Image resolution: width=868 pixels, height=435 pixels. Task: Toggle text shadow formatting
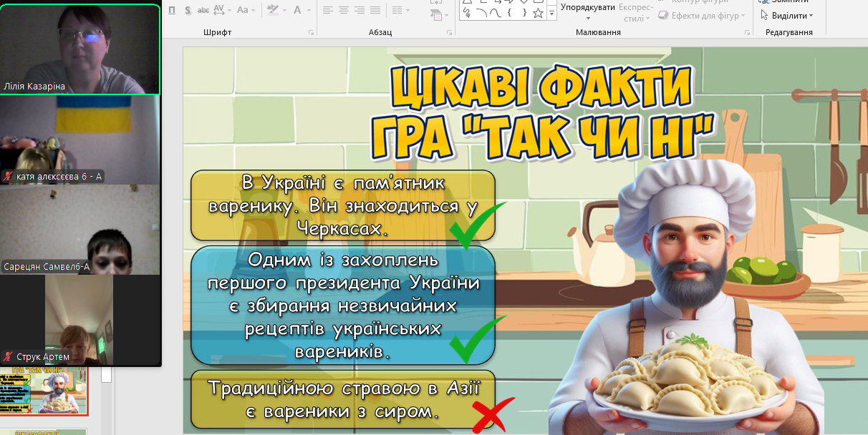pos(188,10)
